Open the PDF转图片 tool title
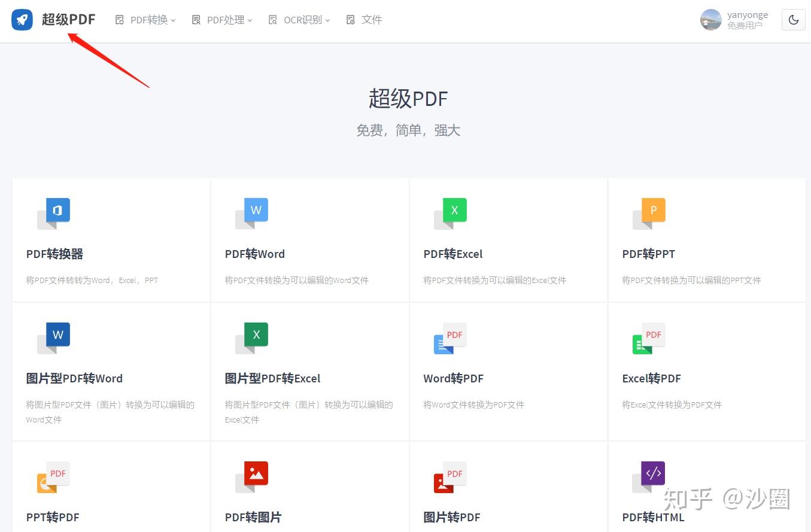Viewport: 811px width, 532px height. [253, 517]
